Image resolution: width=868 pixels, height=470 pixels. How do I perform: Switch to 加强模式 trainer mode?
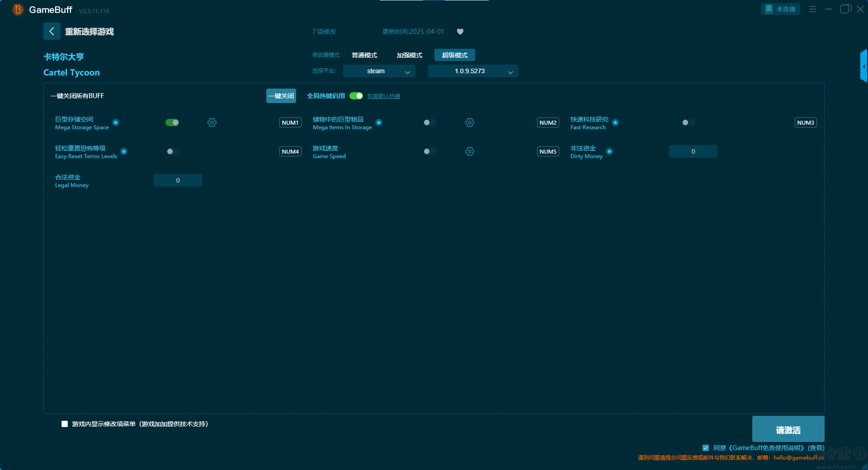(409, 55)
